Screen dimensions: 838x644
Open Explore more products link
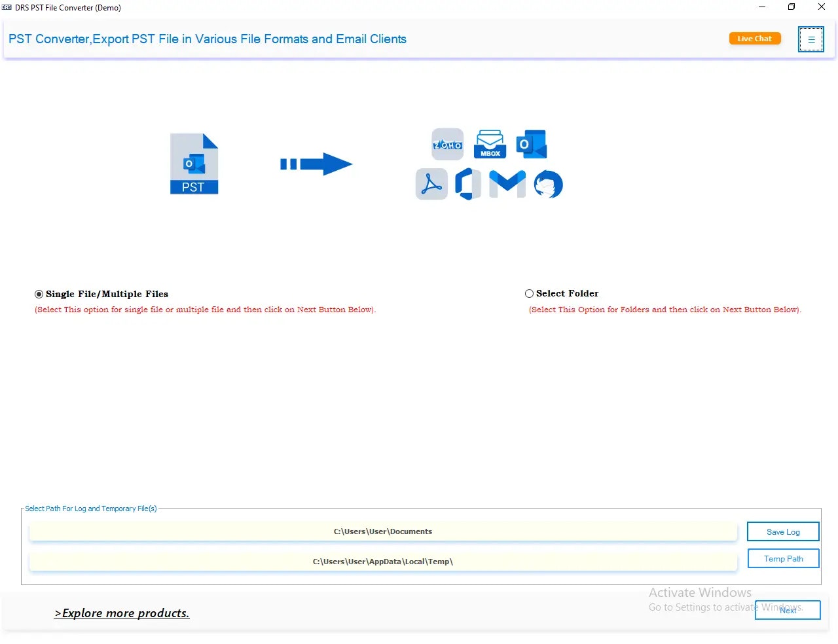[x=122, y=613]
